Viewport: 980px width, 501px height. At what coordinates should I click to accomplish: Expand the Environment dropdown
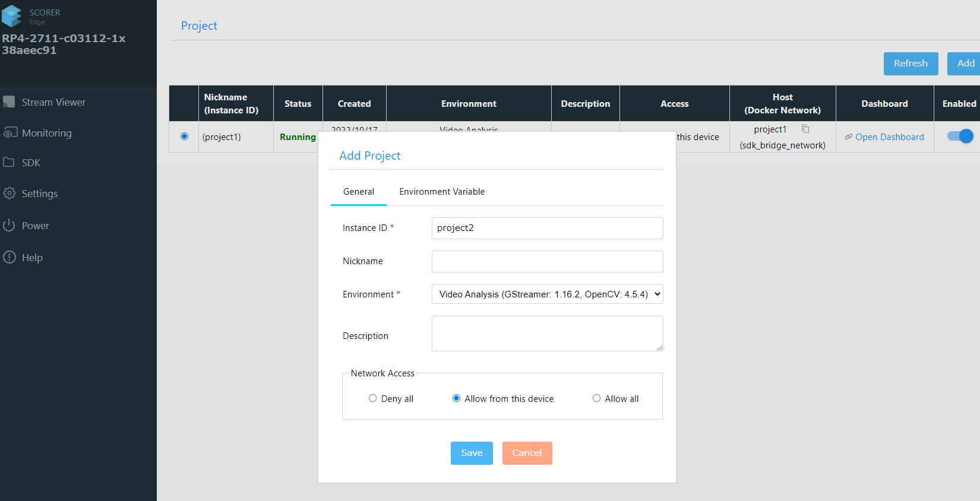[x=547, y=294]
